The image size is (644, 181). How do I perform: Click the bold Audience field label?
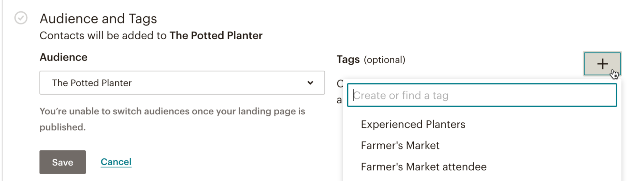point(63,57)
